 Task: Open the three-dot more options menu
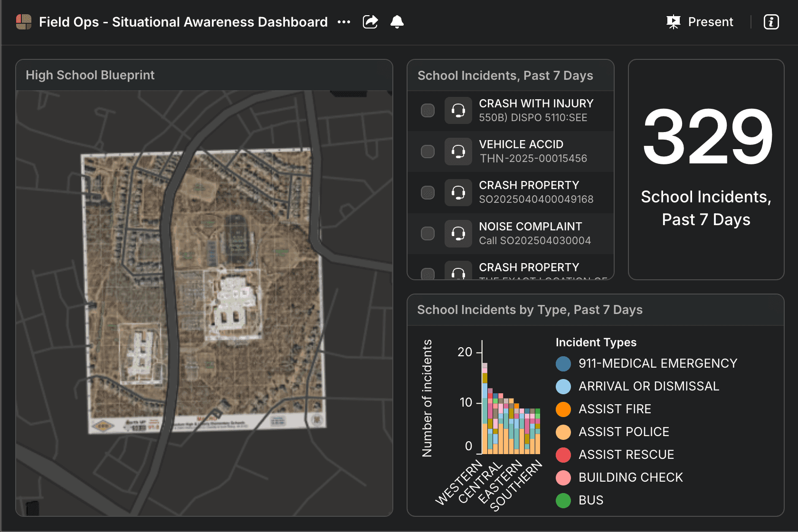tap(344, 22)
